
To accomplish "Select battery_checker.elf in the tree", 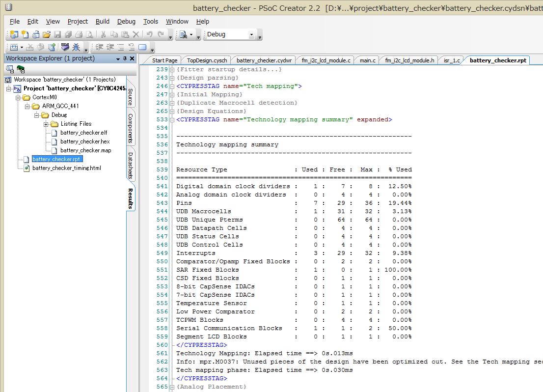I will coord(84,133).
